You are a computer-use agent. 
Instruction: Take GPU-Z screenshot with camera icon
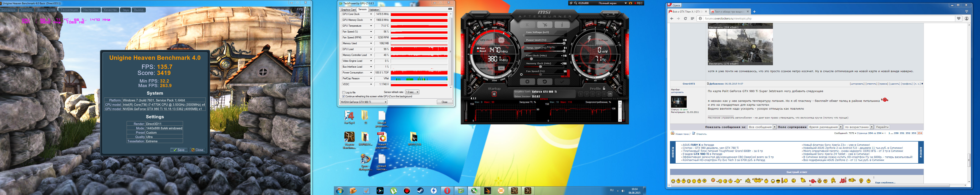[x=450, y=9]
